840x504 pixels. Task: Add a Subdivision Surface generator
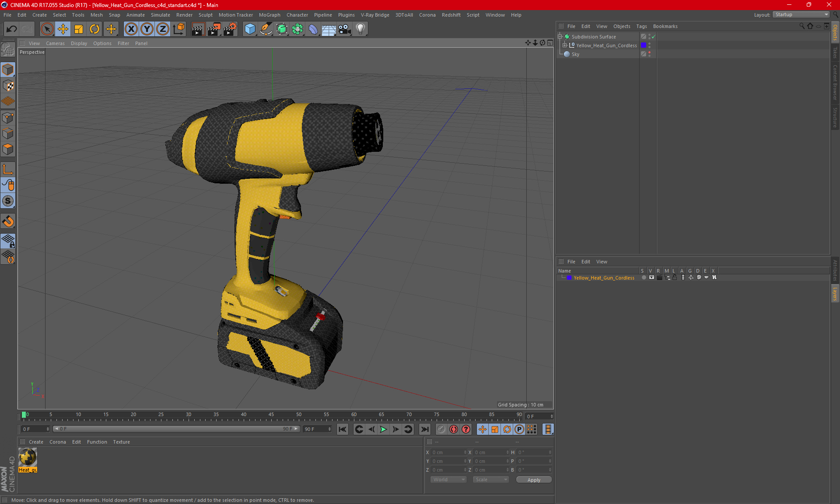click(282, 29)
